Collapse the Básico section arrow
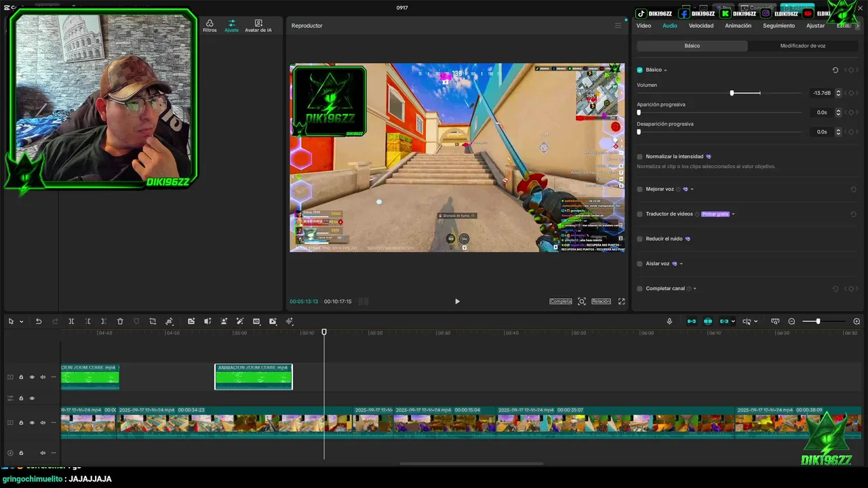The height and width of the screenshot is (488, 868). tap(665, 70)
